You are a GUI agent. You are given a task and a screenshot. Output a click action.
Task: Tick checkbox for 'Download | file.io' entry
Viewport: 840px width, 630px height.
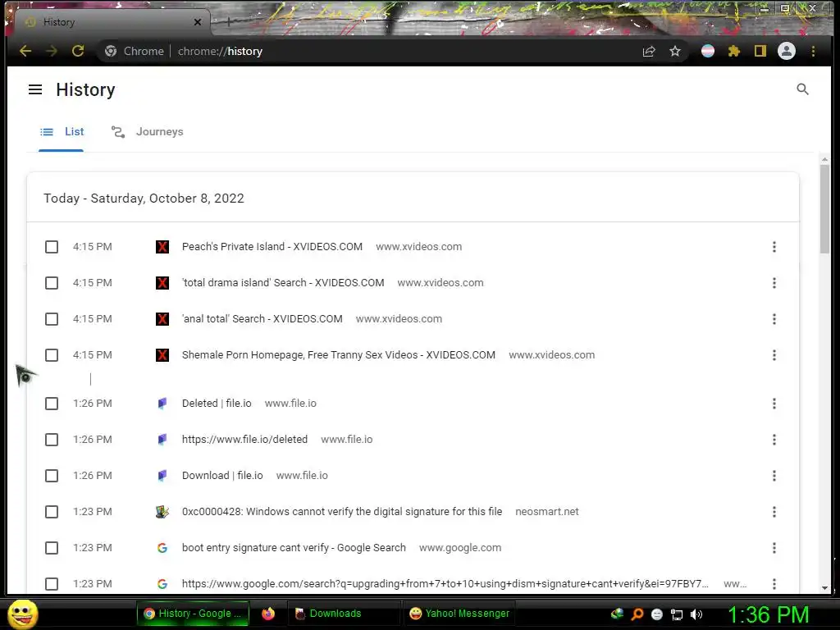pyautogui.click(x=52, y=476)
